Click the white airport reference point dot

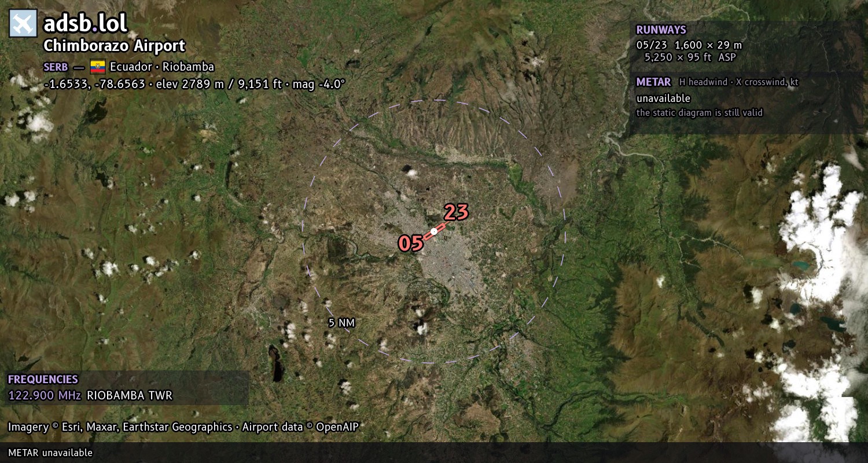[x=433, y=232]
